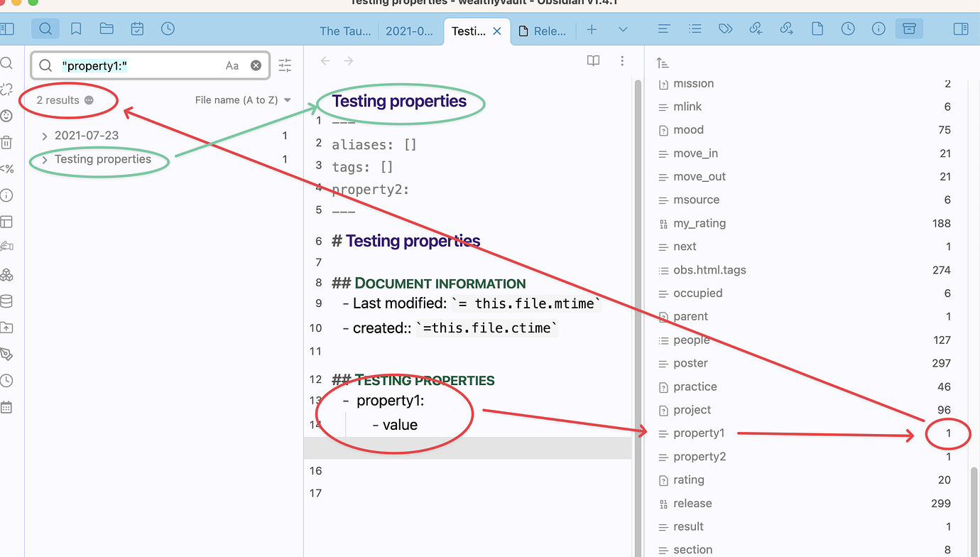Switch to the Rele... tab
This screenshot has height=557, width=980.
pyautogui.click(x=543, y=31)
